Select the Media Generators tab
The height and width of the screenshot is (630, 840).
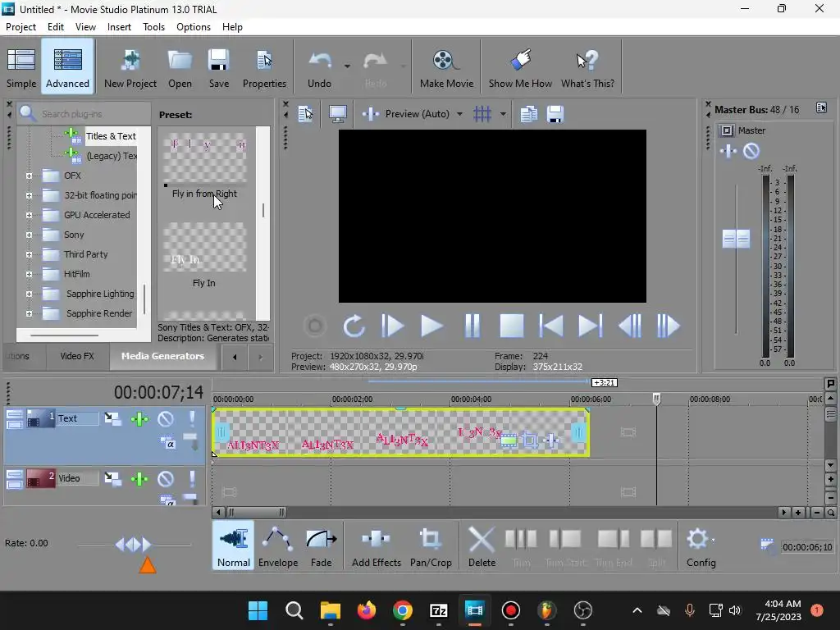pos(163,356)
